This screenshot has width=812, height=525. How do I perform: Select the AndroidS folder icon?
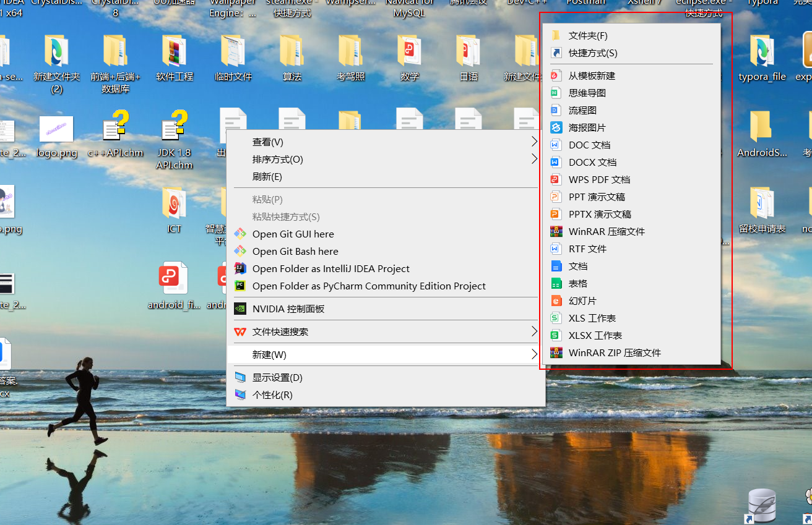click(x=762, y=126)
